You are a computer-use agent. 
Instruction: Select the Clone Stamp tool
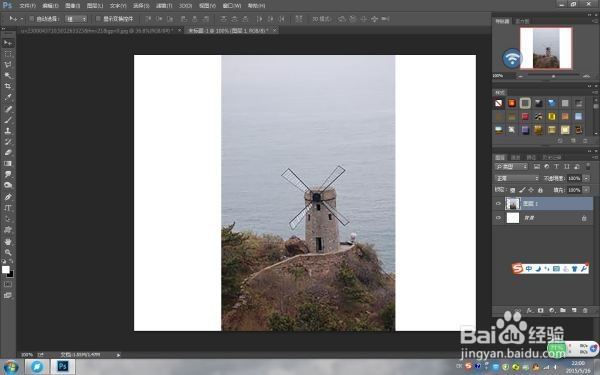[x=8, y=130]
